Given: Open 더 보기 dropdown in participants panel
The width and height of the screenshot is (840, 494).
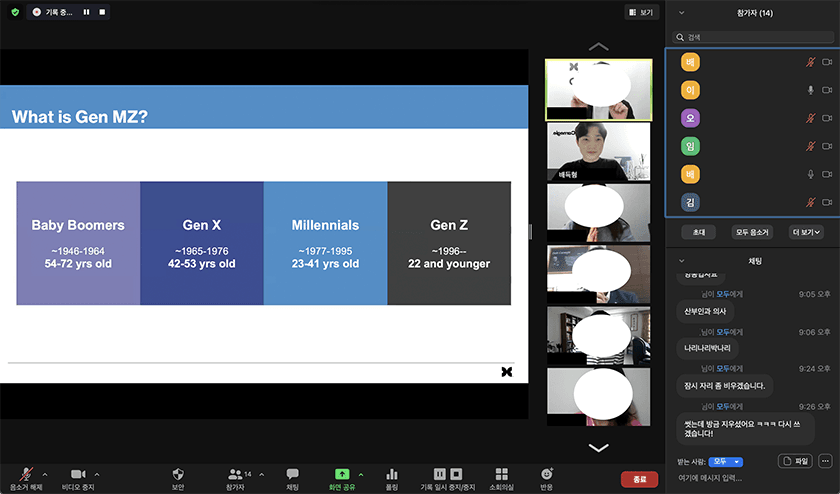Looking at the screenshot, I should (x=806, y=232).
